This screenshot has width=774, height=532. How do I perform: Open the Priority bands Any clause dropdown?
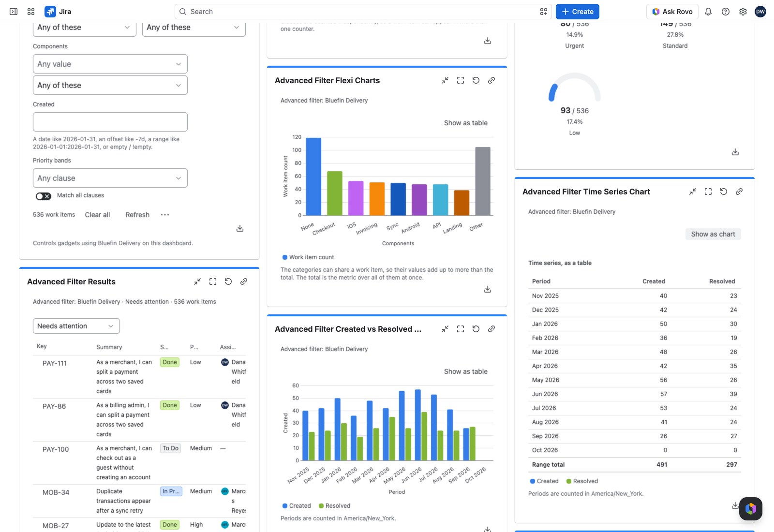pos(110,178)
